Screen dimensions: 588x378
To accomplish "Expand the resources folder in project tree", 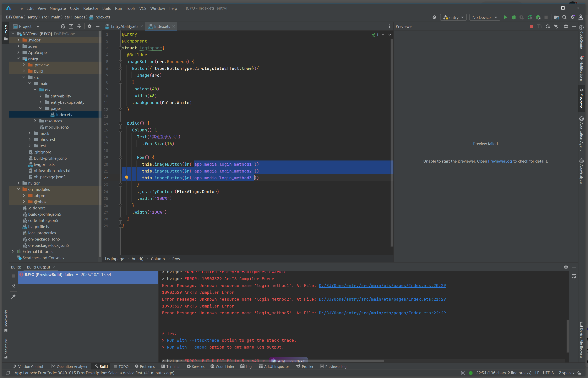I will 35,121.
